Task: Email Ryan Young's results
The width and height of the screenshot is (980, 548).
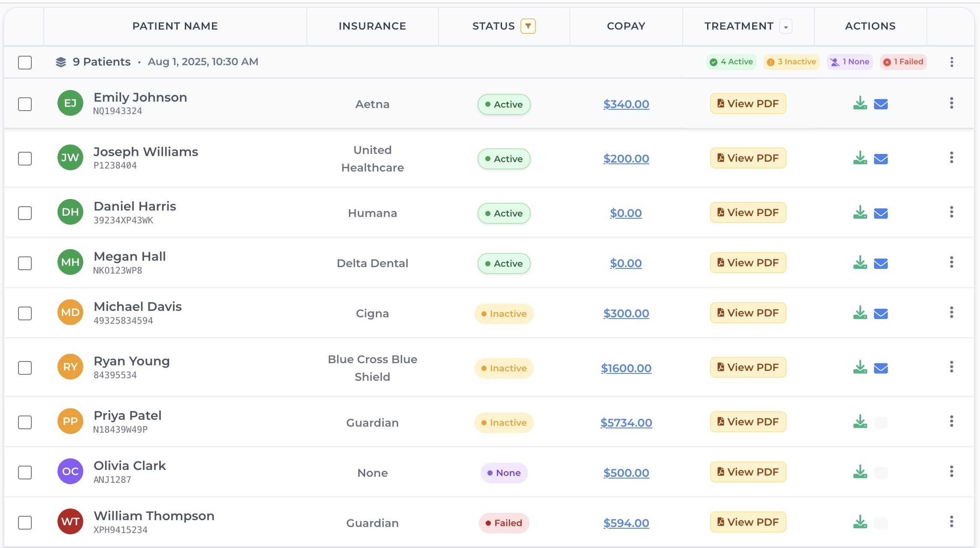Action: (x=881, y=367)
